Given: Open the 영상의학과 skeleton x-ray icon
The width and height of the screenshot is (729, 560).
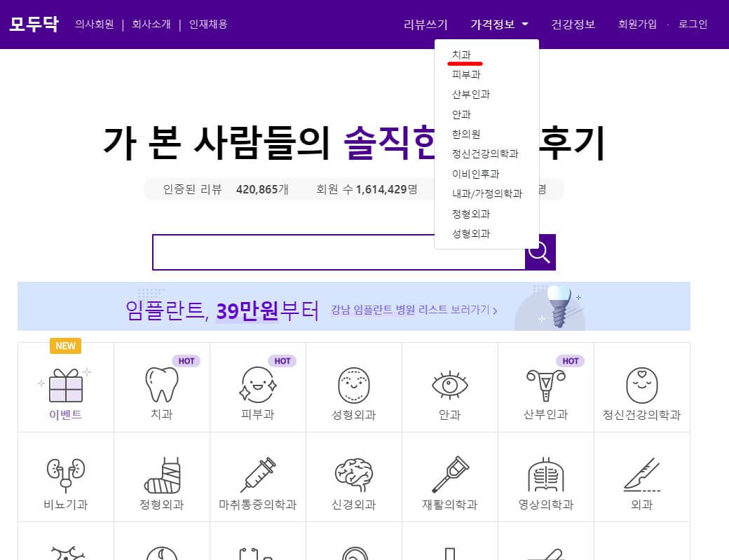Looking at the screenshot, I should 546,474.
